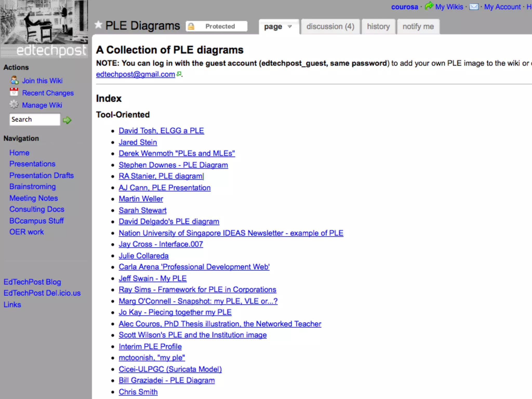Click the Manage Wiki gear icon
The height and width of the screenshot is (399, 532).
pyautogui.click(x=14, y=105)
